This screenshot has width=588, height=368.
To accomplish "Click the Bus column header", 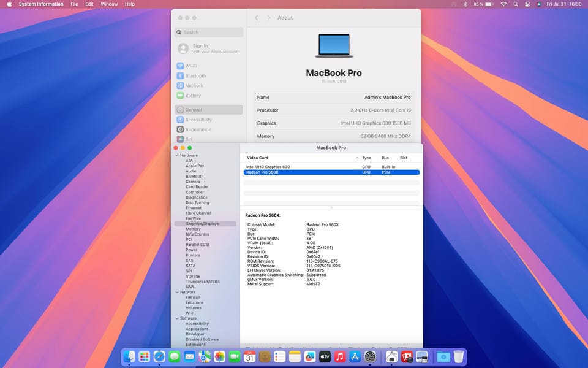I will 385,158.
